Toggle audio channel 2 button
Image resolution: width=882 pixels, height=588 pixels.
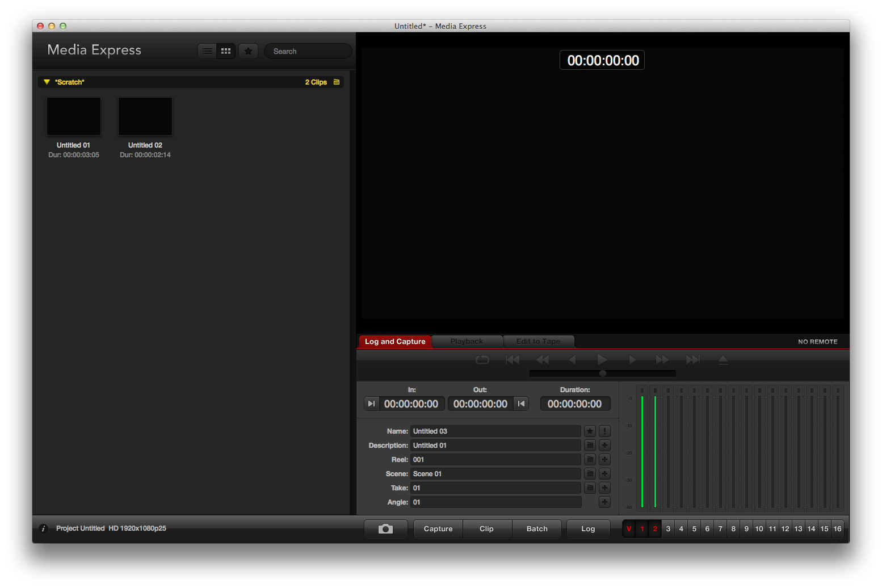pyautogui.click(x=655, y=529)
